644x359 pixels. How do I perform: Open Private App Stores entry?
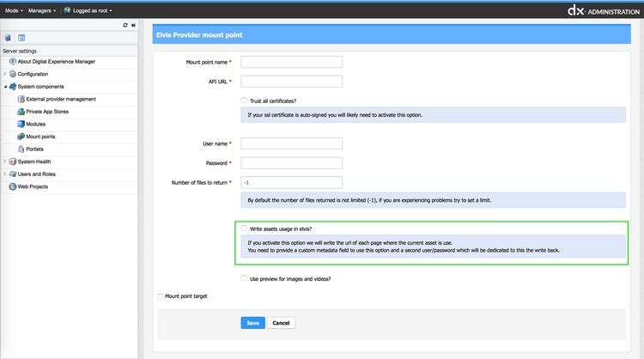tap(47, 112)
